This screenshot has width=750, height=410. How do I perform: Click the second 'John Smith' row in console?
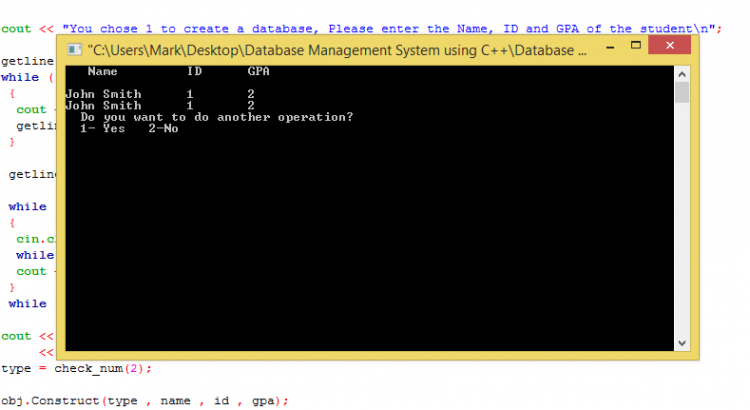pos(160,105)
